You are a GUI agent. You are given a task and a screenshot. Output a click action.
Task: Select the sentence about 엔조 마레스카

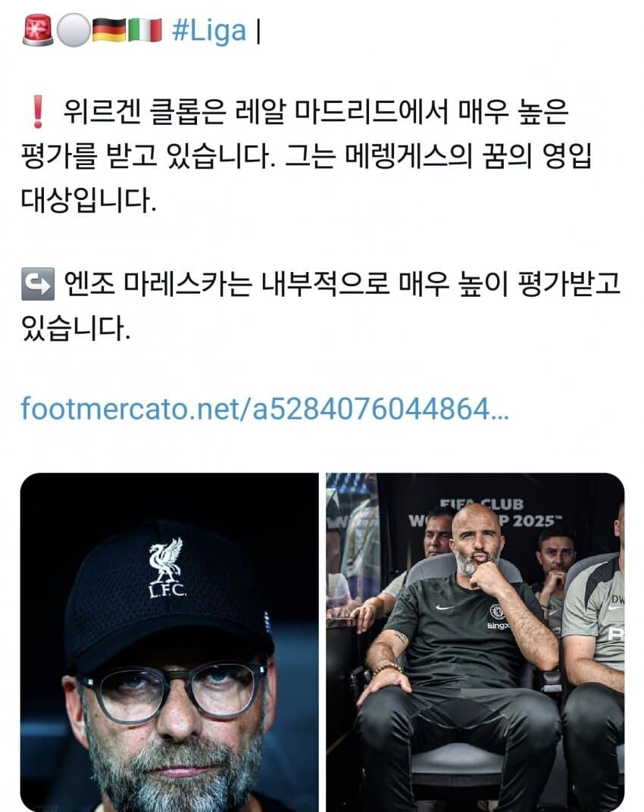pos(321,305)
